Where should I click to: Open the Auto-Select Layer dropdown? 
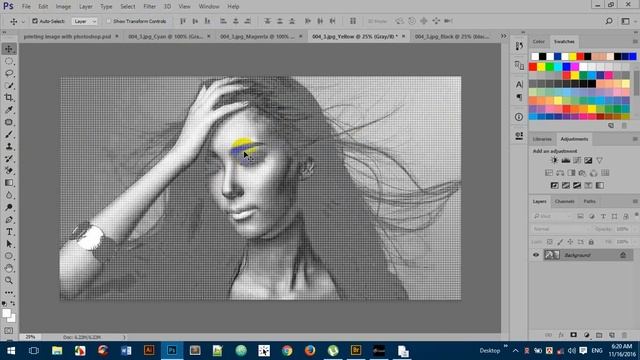click(84, 21)
